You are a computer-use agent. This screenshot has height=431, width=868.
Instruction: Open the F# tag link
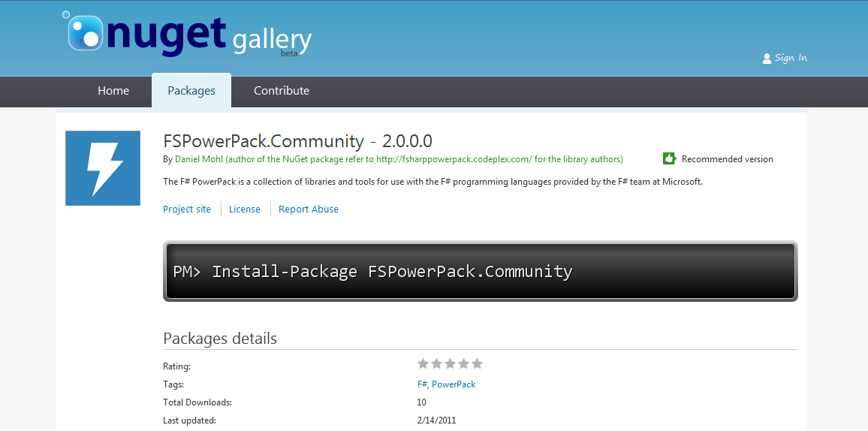pyautogui.click(x=422, y=384)
